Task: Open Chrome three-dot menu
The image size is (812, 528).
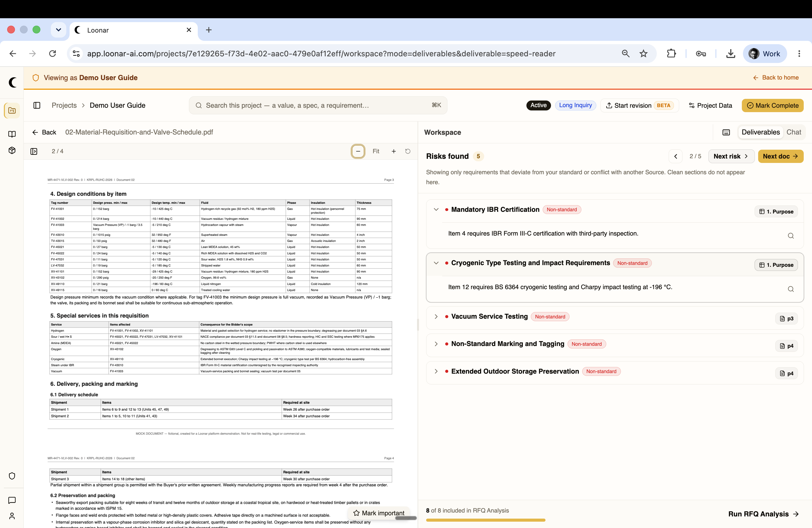Action: point(799,54)
